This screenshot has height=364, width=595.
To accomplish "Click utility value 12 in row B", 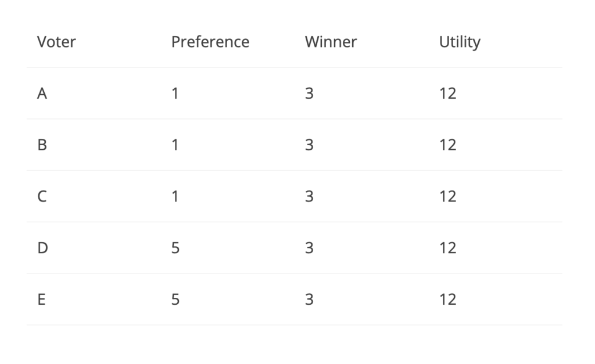I will [448, 145].
